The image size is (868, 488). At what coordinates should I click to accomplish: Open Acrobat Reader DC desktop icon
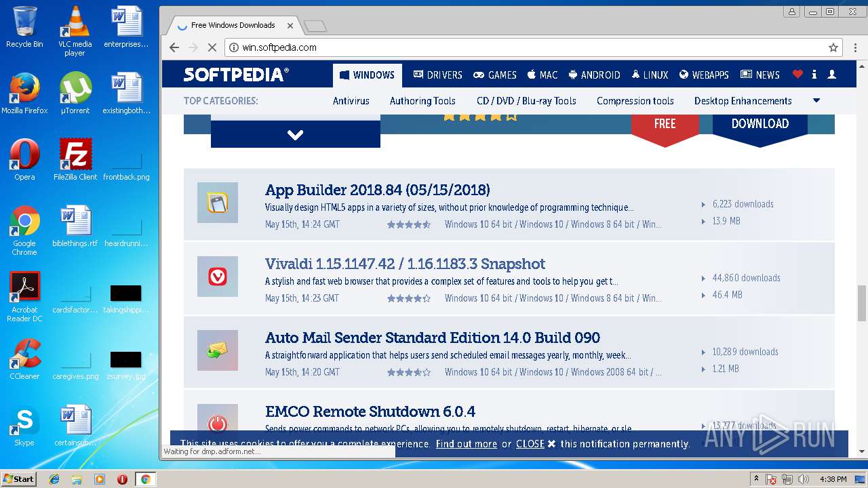(x=24, y=297)
